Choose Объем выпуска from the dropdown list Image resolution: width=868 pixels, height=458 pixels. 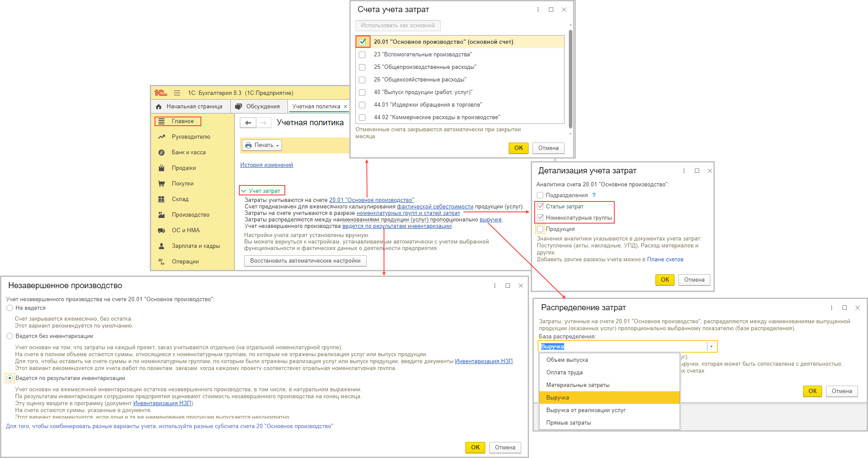609,360
